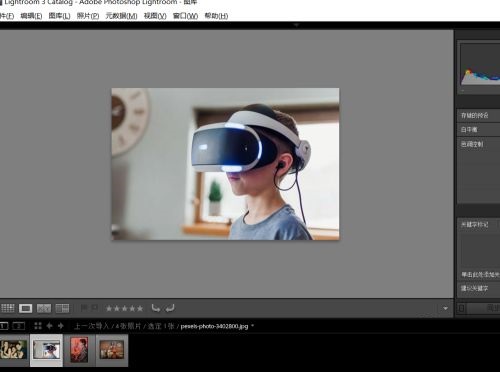Open the 照片(P) menu
The height and width of the screenshot is (372, 500).
click(x=88, y=16)
